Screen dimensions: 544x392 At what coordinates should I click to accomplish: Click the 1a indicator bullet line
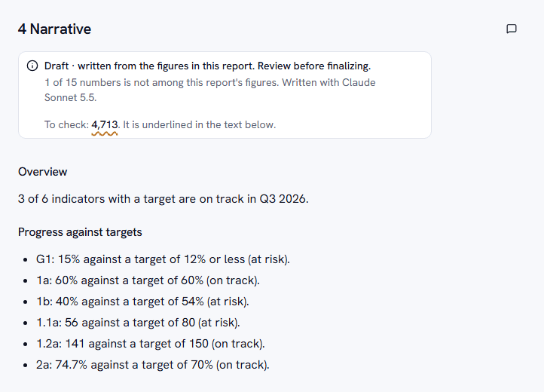[148, 280]
